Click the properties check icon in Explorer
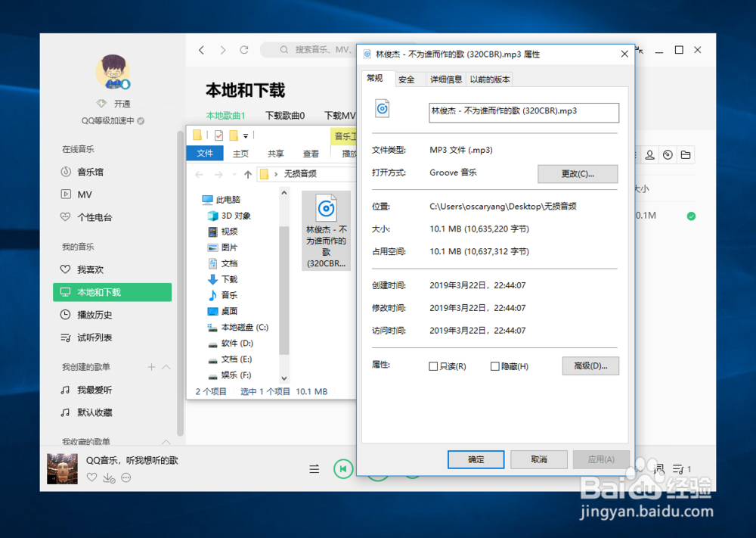The width and height of the screenshot is (756, 538). tap(218, 135)
